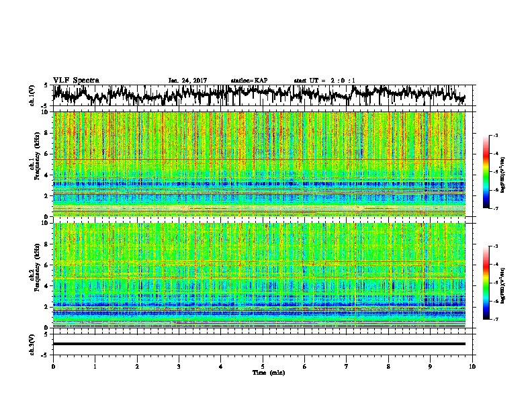Viewport: 532px width, 411px height.
Task: Click time axis tick label "0"
Action: pyautogui.click(x=53, y=367)
